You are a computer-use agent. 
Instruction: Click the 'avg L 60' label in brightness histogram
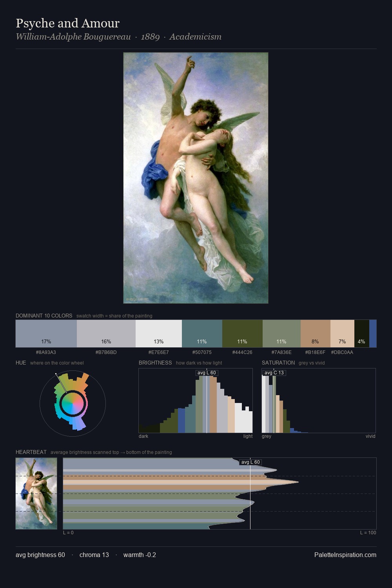point(207,373)
